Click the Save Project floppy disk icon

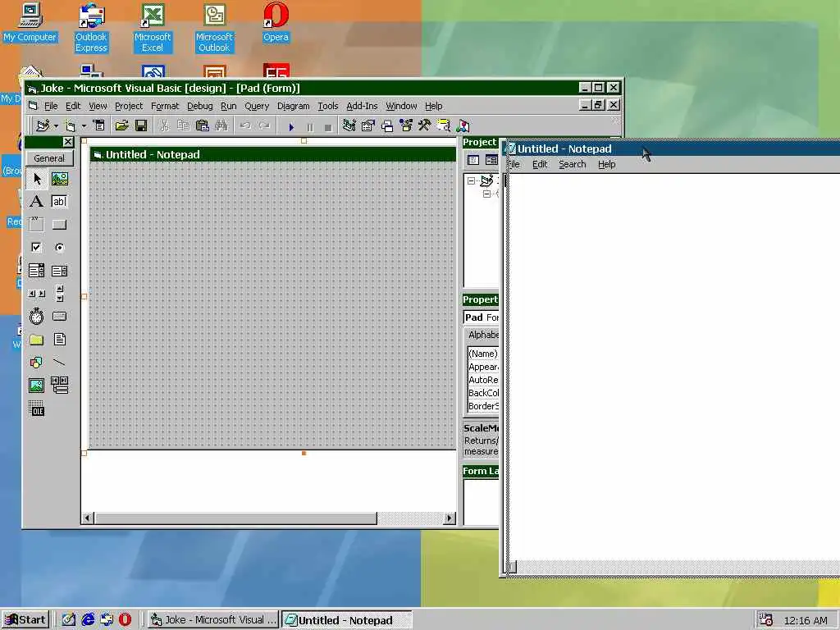click(x=141, y=126)
